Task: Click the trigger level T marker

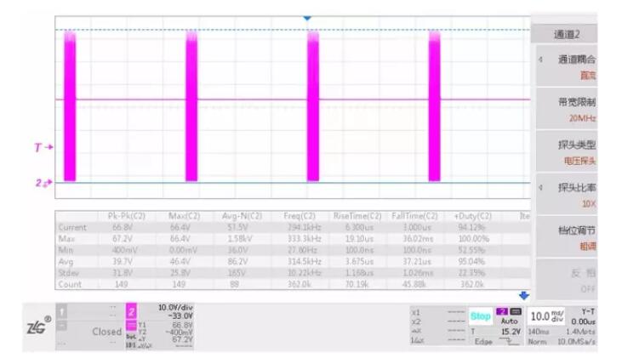Action: (x=43, y=146)
